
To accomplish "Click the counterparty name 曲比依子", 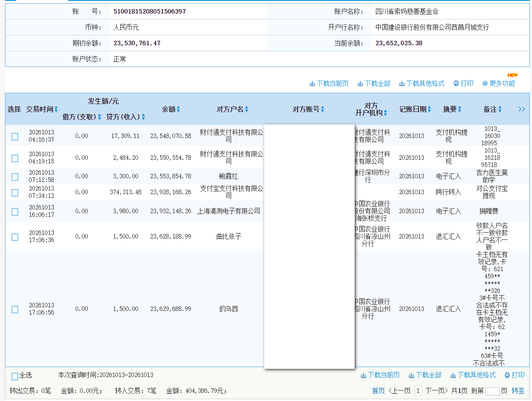I will pyautogui.click(x=229, y=236).
